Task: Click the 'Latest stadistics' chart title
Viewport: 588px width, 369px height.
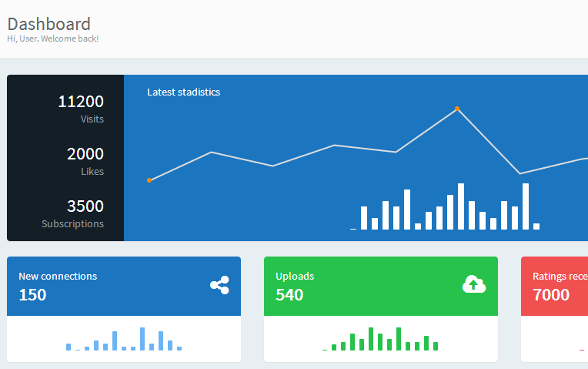Action: point(183,92)
